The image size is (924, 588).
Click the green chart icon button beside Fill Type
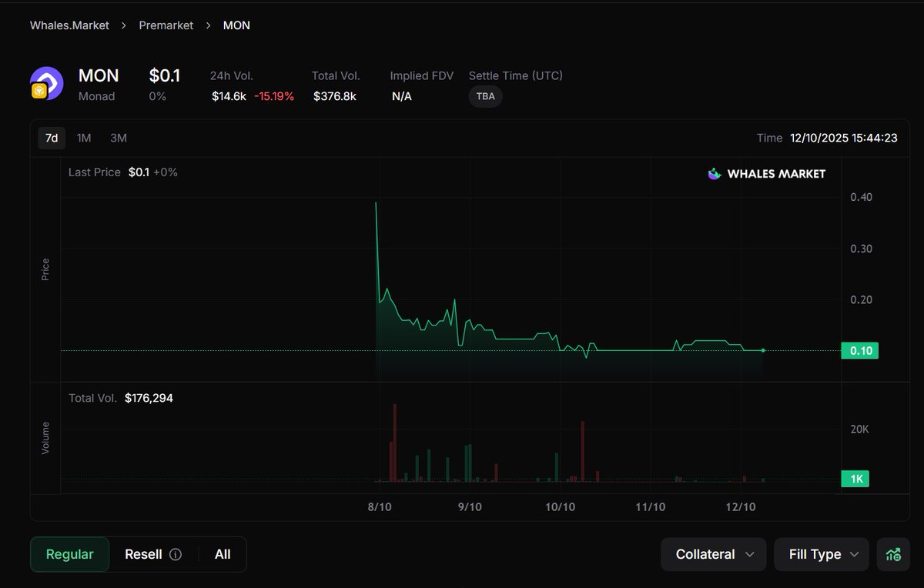pos(893,554)
